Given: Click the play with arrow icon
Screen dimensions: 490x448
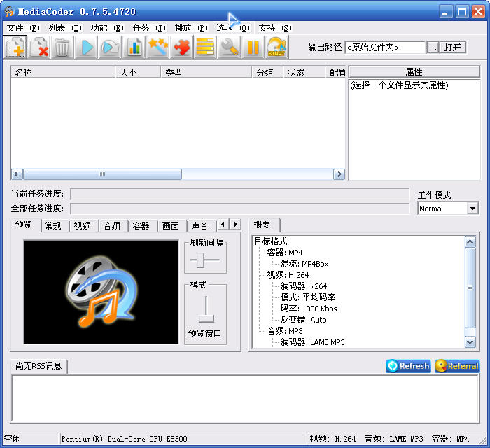Looking at the screenshot, I should pos(111,48).
